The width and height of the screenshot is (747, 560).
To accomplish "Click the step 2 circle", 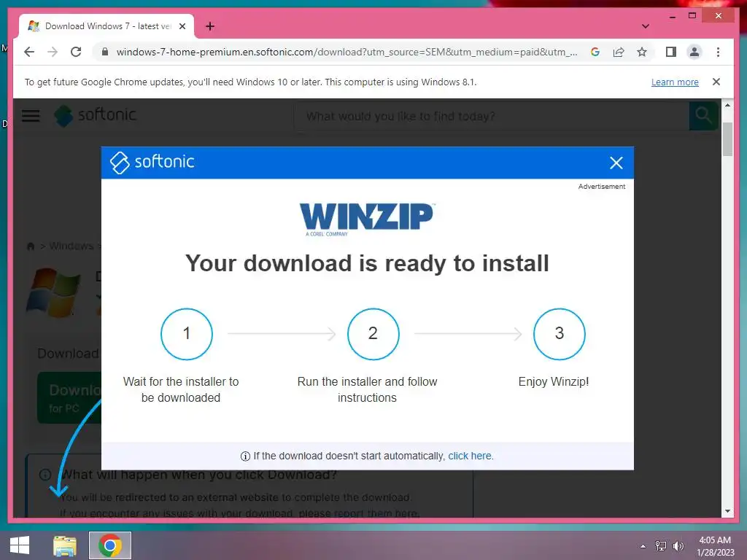I will pyautogui.click(x=373, y=334).
